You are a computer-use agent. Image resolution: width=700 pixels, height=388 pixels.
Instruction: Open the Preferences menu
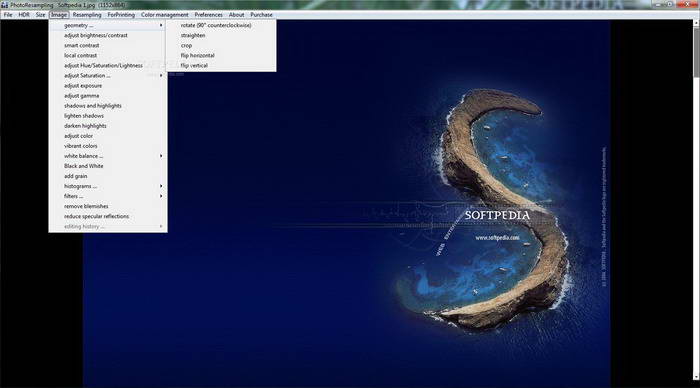(x=208, y=15)
